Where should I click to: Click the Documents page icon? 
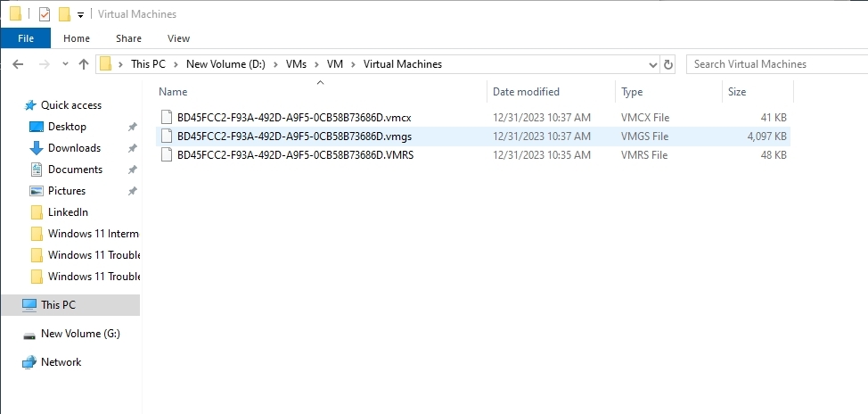[x=37, y=170]
